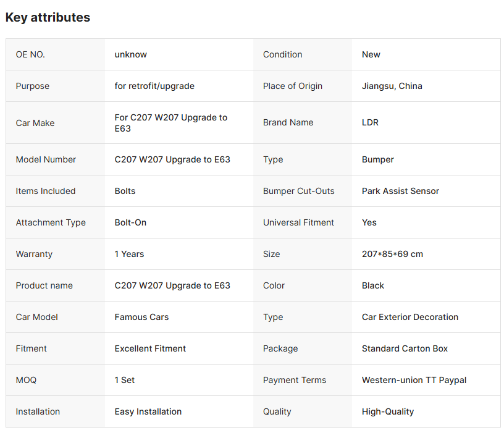This screenshot has height=430, width=504.
Task: Select the "Park Assist Sensor" value
Action: click(x=400, y=191)
